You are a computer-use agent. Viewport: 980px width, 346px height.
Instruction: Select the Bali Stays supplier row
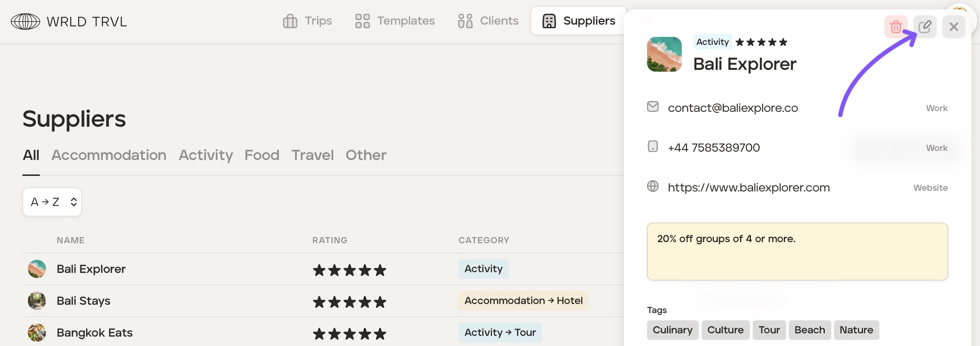pyautogui.click(x=83, y=301)
